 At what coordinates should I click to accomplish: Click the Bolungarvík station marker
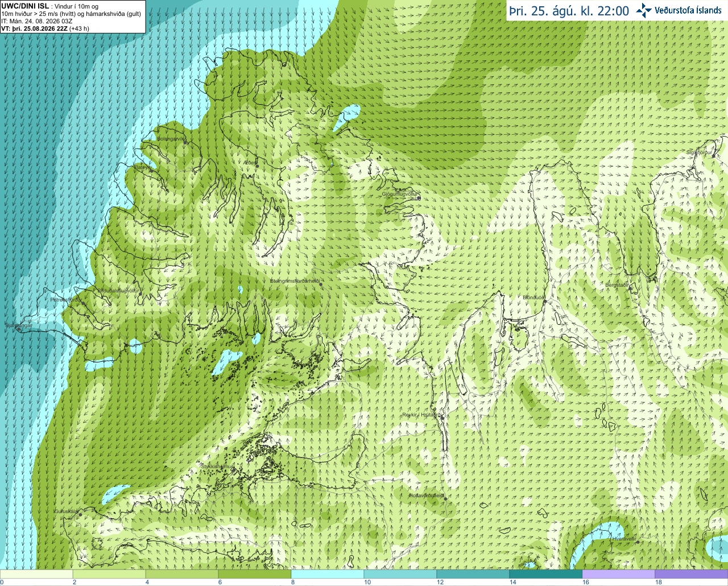tap(185, 142)
